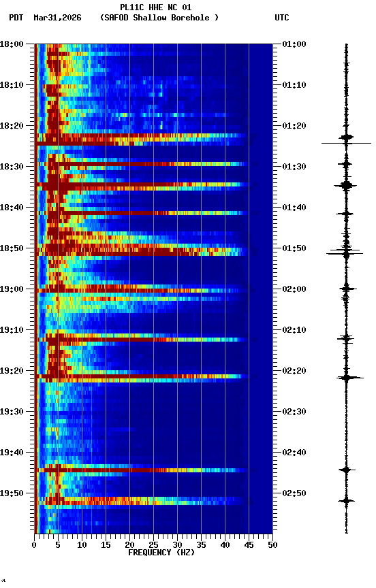Click the '02:10' UTC time label
The width and height of the screenshot is (376, 588).
click(294, 330)
